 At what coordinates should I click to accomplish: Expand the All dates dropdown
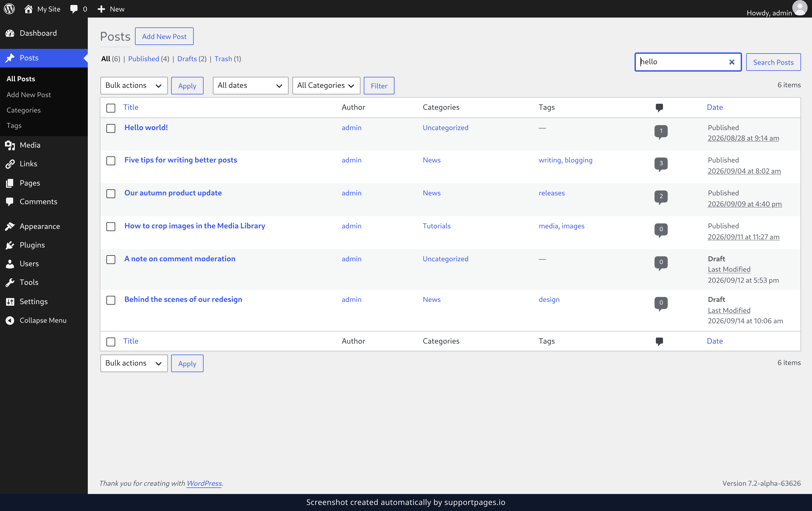tap(250, 86)
